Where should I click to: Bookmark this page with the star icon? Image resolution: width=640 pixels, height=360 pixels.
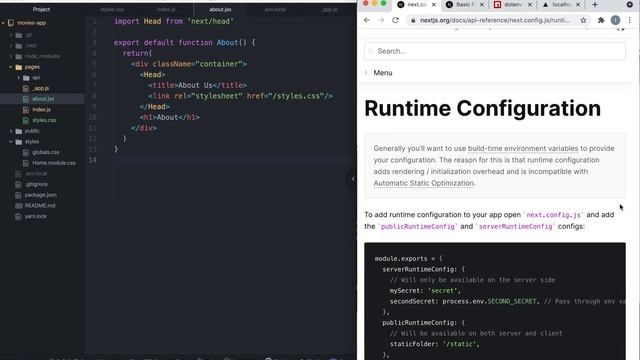(583, 20)
